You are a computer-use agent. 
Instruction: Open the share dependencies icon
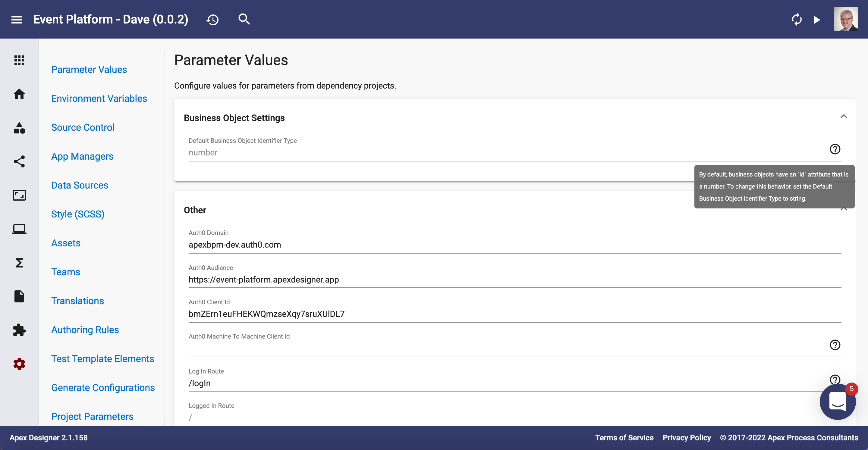click(x=19, y=161)
